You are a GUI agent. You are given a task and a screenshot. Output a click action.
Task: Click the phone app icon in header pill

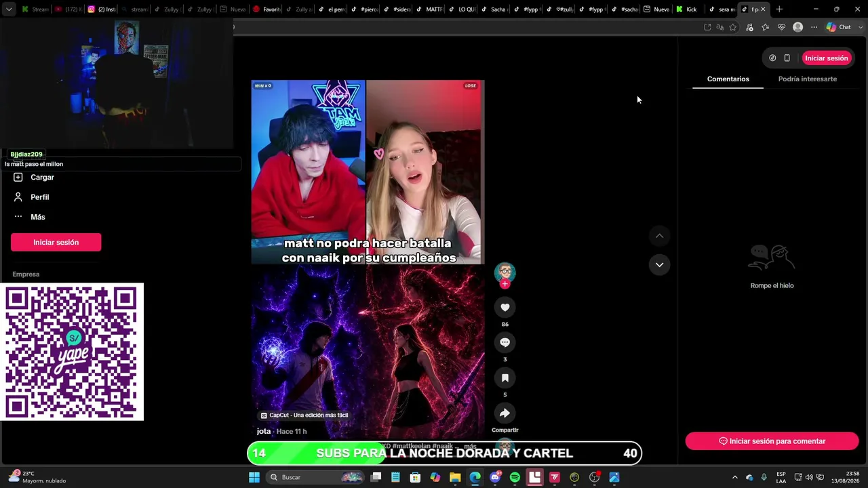point(787,58)
